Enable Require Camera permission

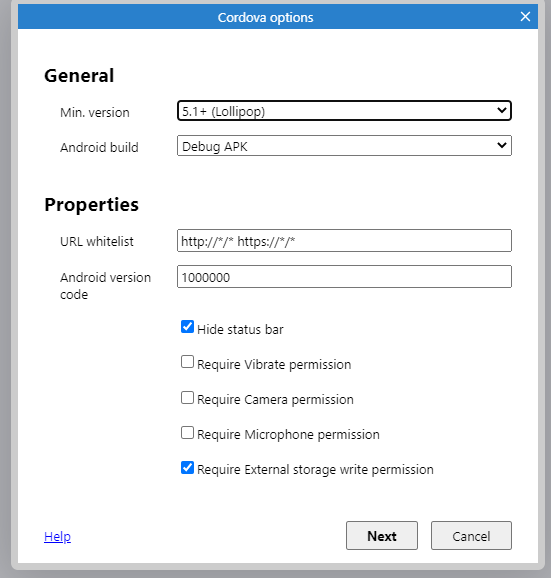[187, 398]
